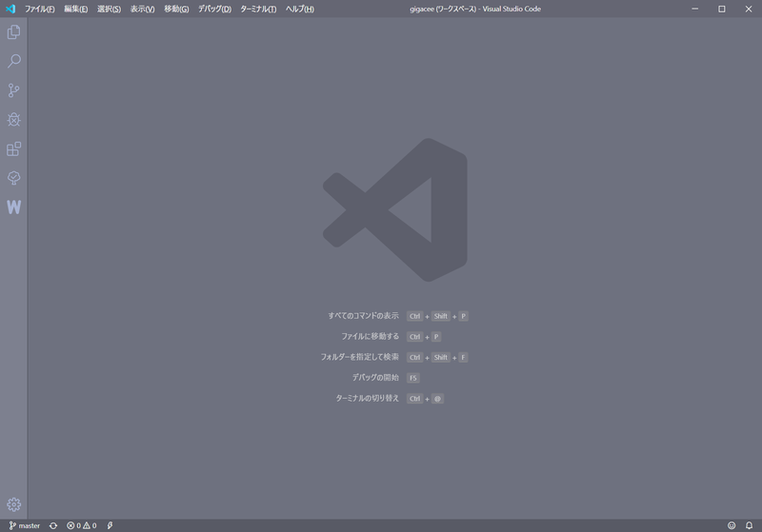Open notifications with the bell icon
Viewport: 762px width, 532px height.
[749, 525]
